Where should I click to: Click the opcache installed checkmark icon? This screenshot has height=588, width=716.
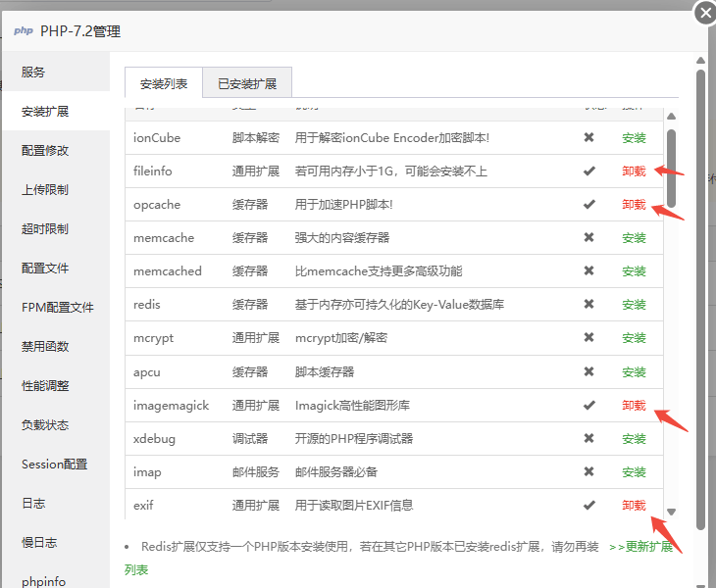point(589,205)
